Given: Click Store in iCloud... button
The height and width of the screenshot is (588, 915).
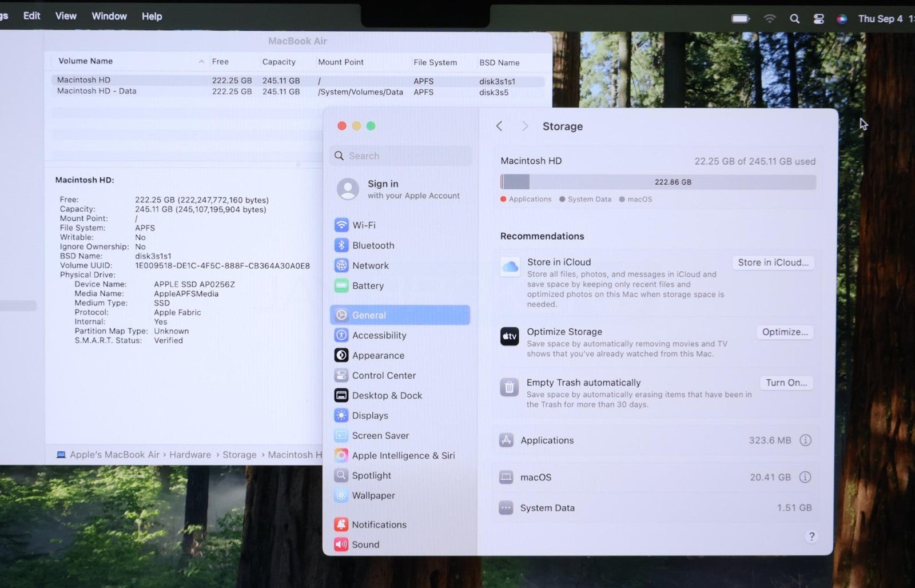Looking at the screenshot, I should (773, 263).
